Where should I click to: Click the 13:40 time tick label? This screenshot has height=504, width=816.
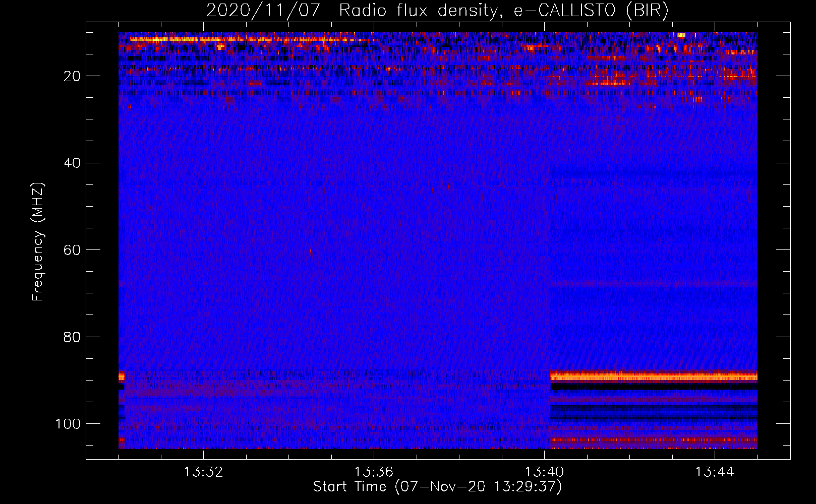(x=544, y=472)
